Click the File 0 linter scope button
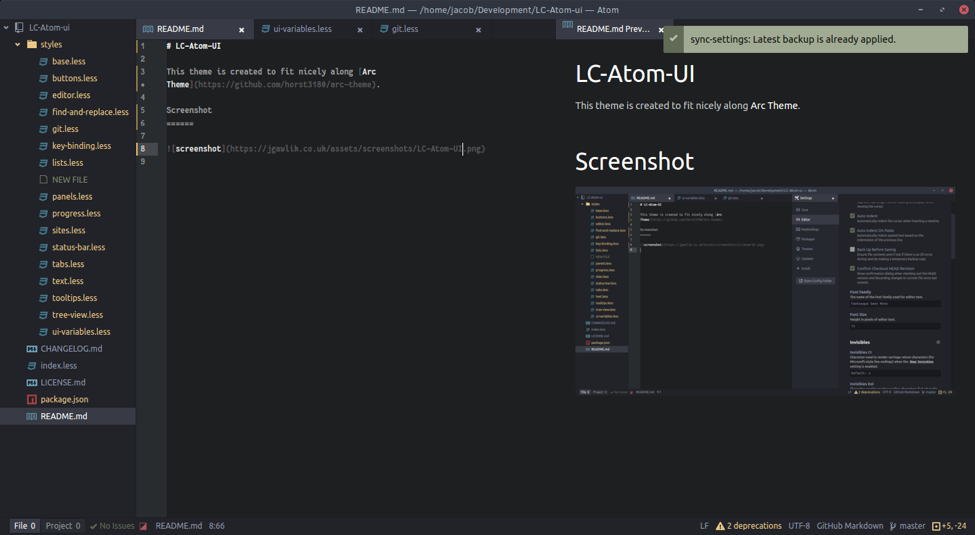975x535 pixels. click(x=25, y=526)
